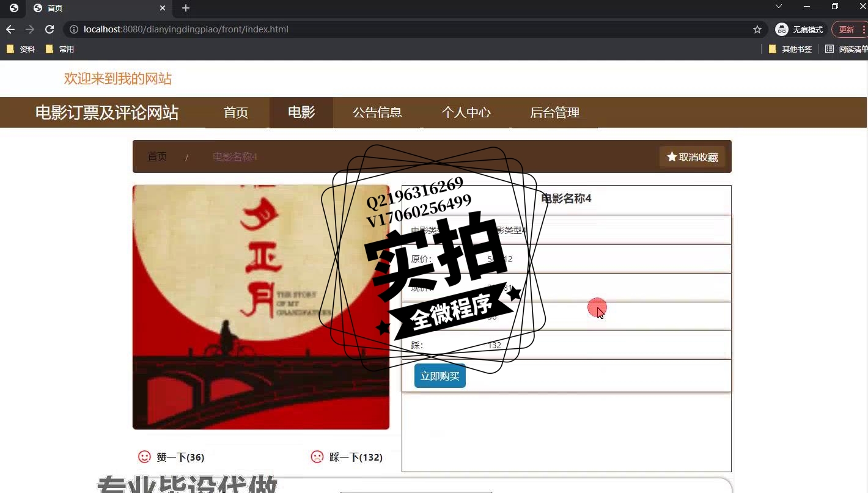Open the 电影 navigation menu item
This screenshot has height=493, width=868.
pos(301,112)
